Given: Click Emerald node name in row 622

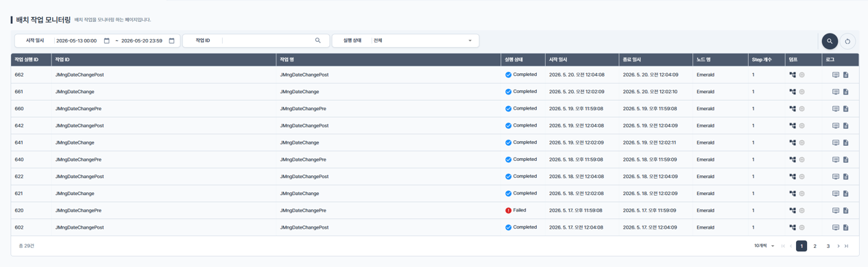Looking at the screenshot, I should 706,177.
